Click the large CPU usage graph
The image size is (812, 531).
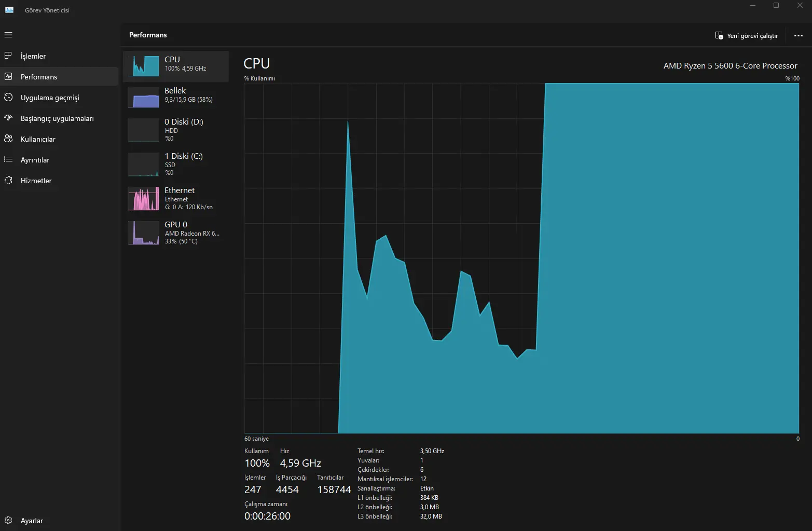(x=521, y=258)
